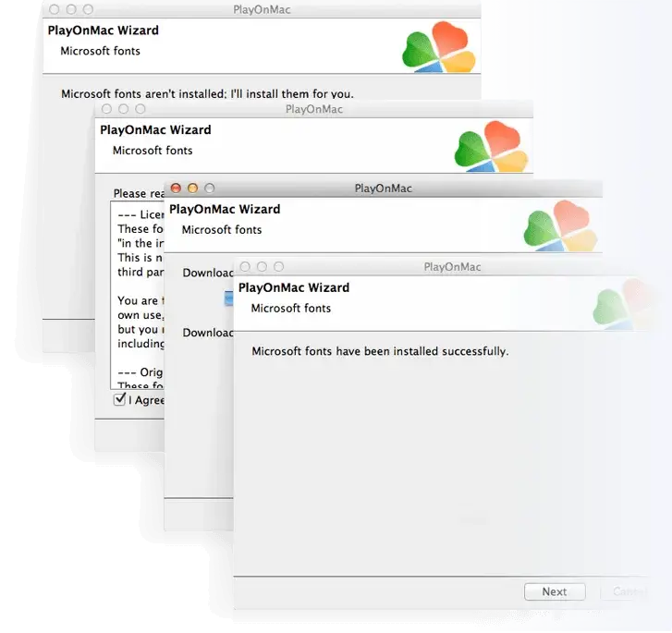The width and height of the screenshot is (672, 633).
Task: Click the rearmost window's PlayOnMac title bar
Action: pyautogui.click(x=262, y=9)
